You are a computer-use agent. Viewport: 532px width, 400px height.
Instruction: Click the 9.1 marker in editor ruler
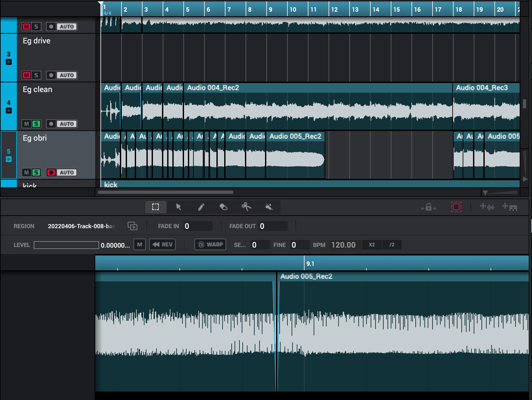click(x=310, y=264)
